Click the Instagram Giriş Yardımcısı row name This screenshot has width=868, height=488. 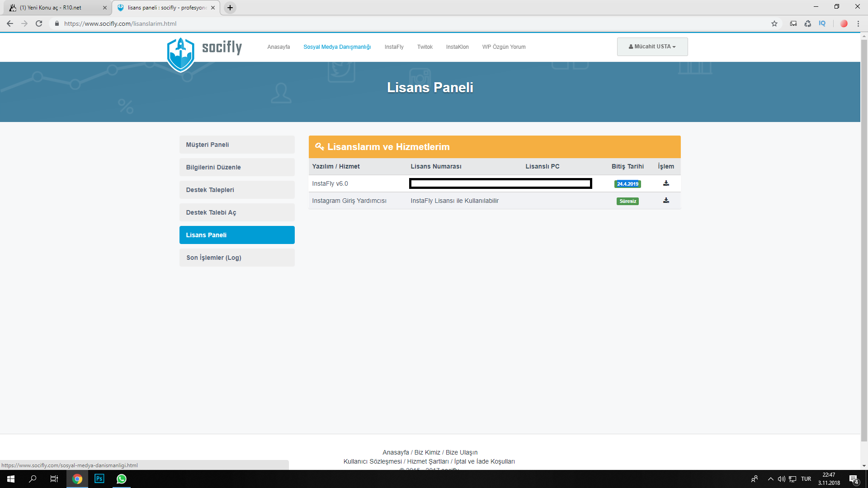pos(349,201)
